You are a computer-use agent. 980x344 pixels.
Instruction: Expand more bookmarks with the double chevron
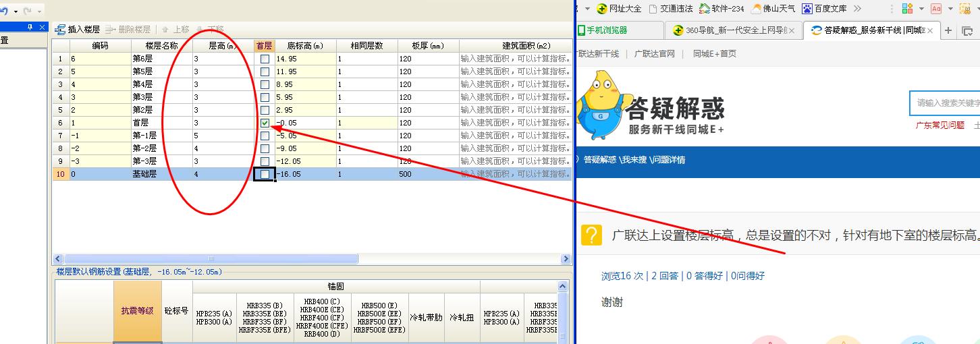[857, 9]
